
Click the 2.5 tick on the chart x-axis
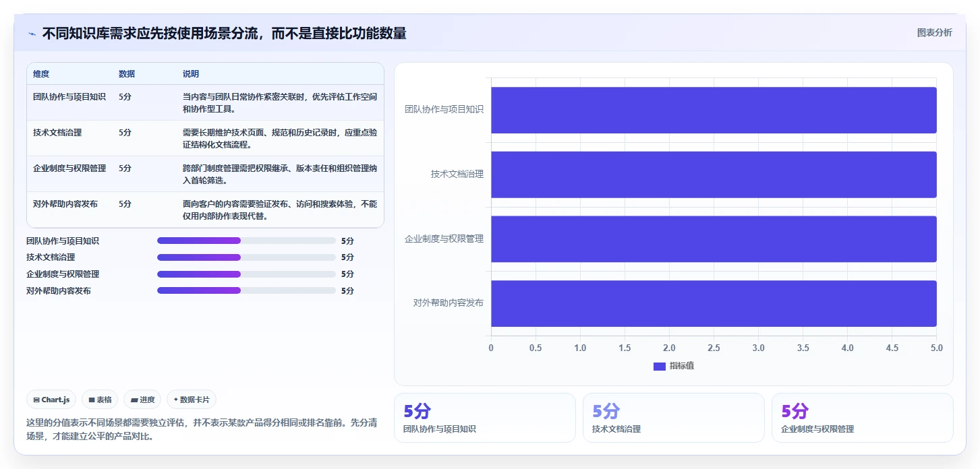(714, 348)
